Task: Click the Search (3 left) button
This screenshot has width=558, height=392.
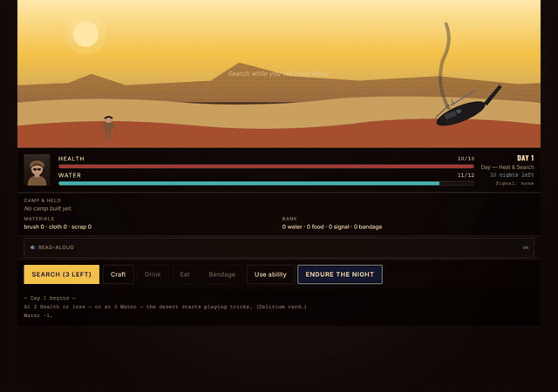Action: (x=62, y=274)
